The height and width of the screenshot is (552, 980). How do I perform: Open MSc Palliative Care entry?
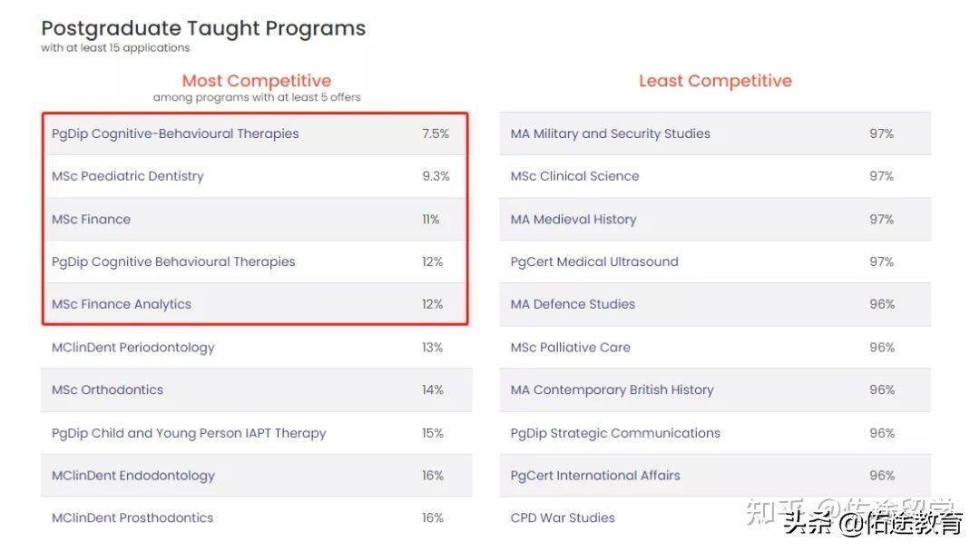point(571,347)
